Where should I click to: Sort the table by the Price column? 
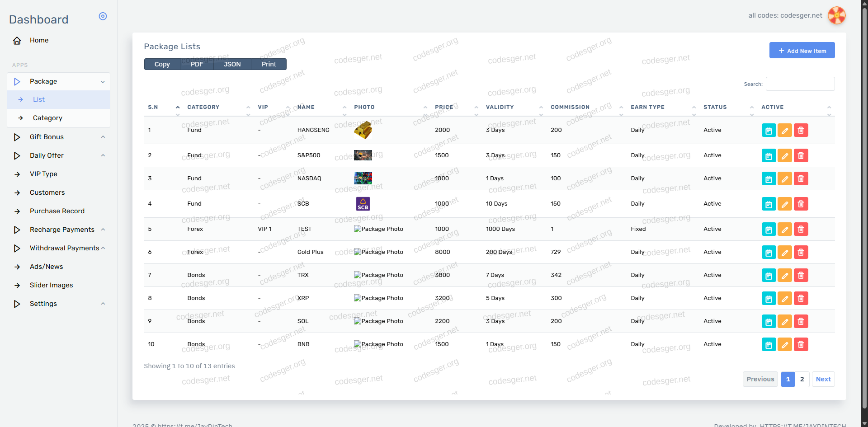[x=444, y=107]
